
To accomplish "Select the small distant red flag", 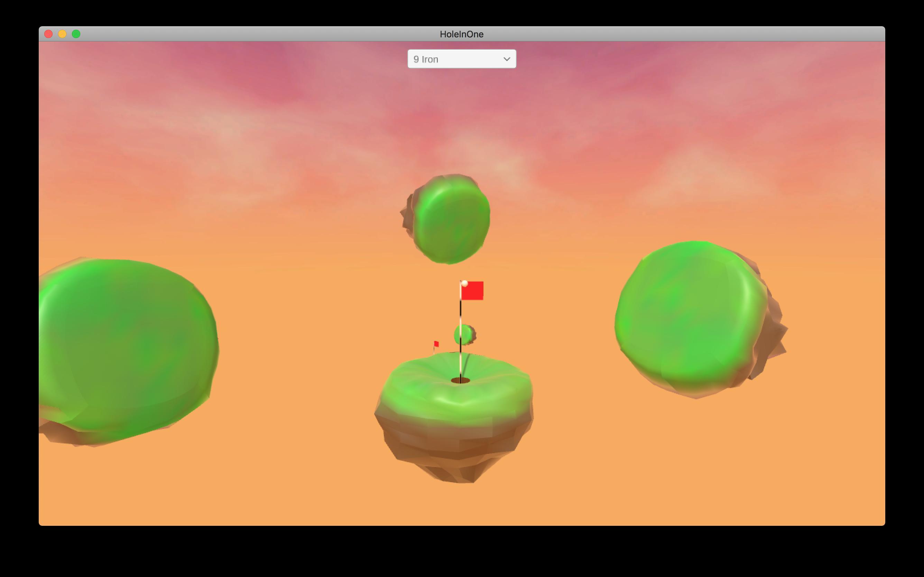I will point(436,344).
